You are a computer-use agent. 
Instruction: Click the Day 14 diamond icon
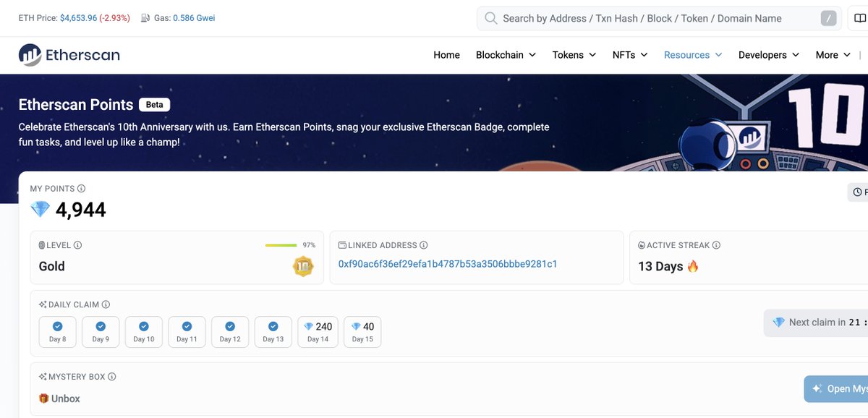tap(308, 326)
